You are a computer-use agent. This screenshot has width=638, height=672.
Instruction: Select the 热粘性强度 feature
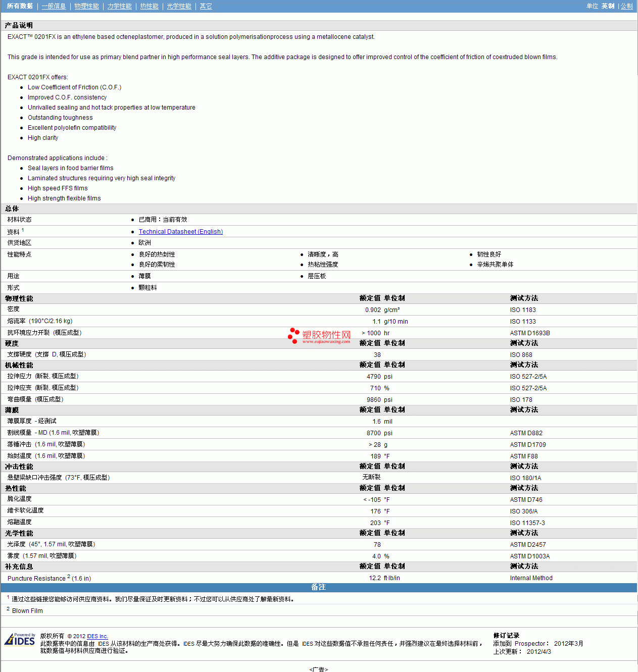pyautogui.click(x=323, y=265)
